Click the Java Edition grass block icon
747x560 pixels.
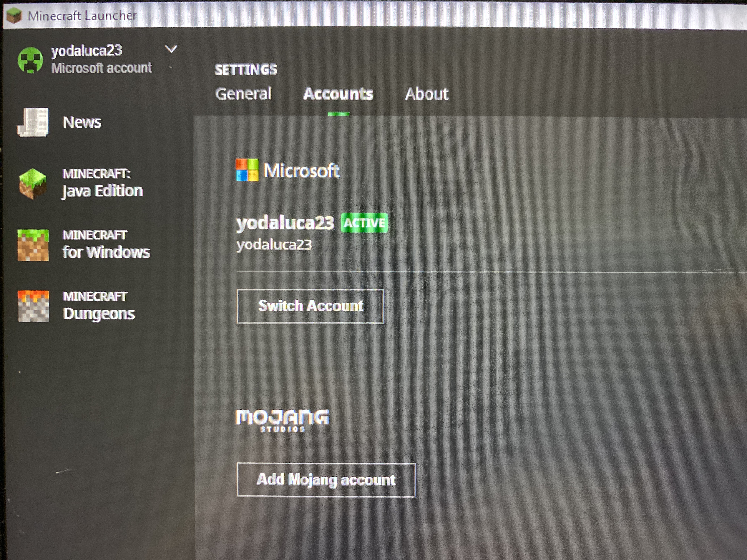click(33, 184)
